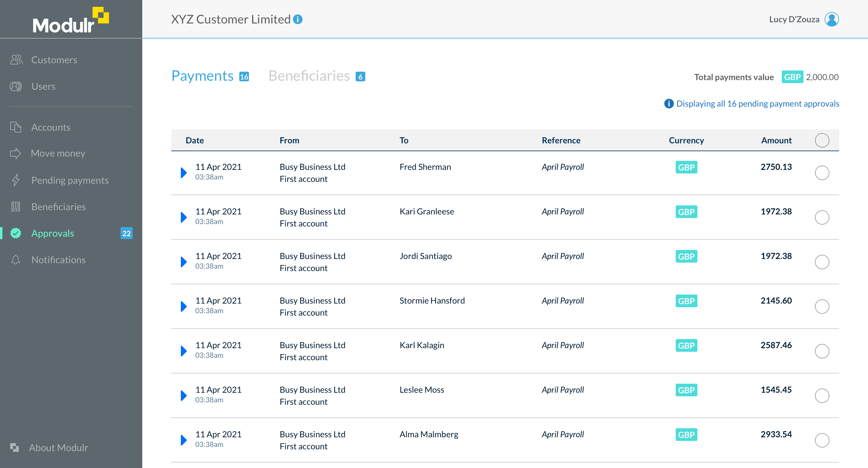This screenshot has height=468, width=868.
Task: Select the Jordi Santiago payment
Action: (x=822, y=262)
